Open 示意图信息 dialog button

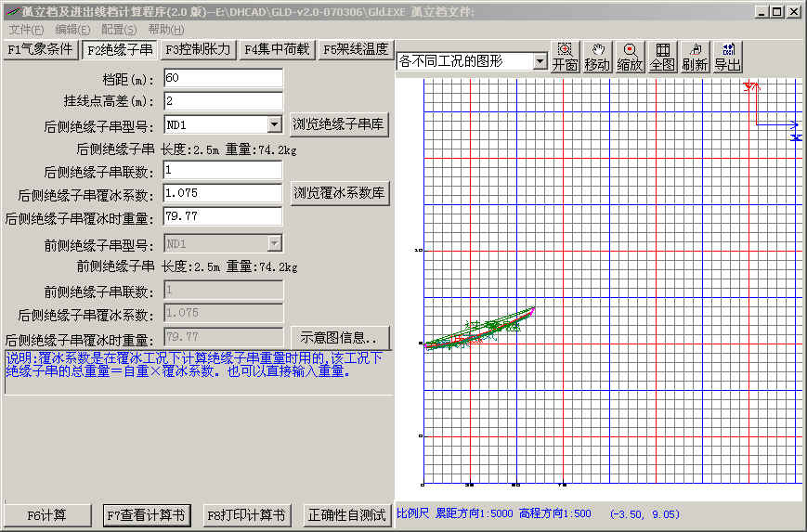point(340,338)
